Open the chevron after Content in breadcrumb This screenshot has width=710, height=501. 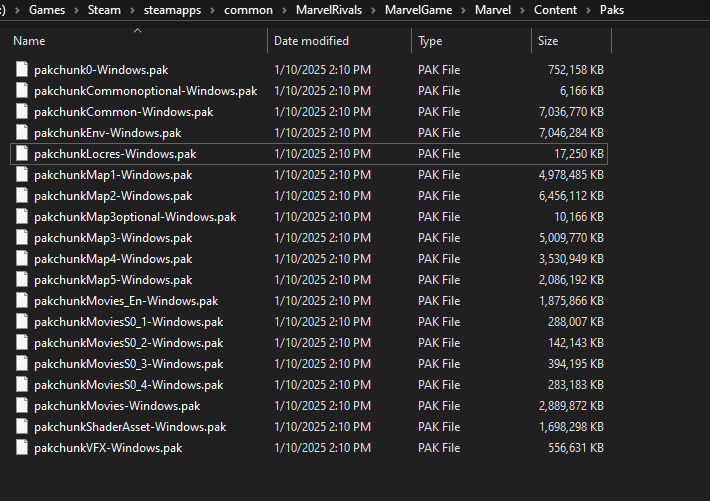point(588,10)
